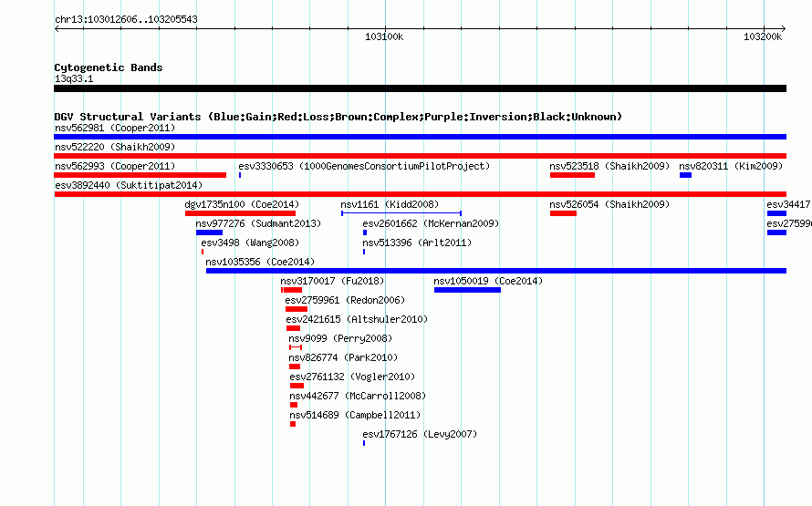Select esv3498 (Wang2008) label
The width and height of the screenshot is (812, 506).
click(250, 243)
